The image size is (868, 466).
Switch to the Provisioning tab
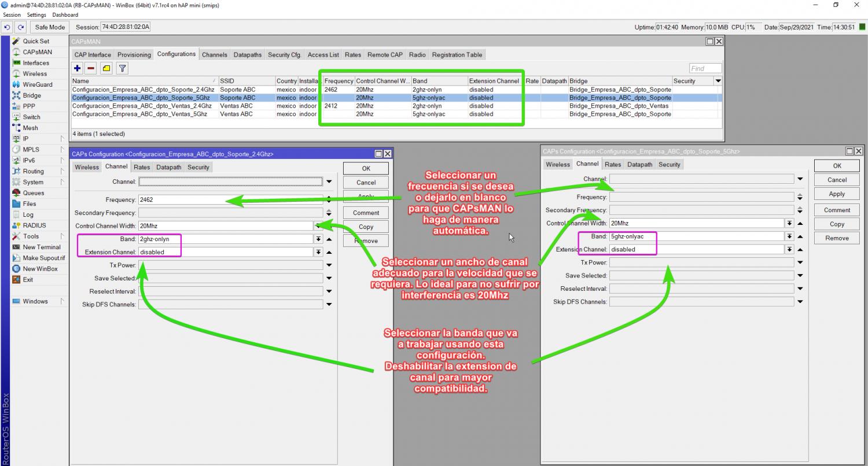(134, 55)
